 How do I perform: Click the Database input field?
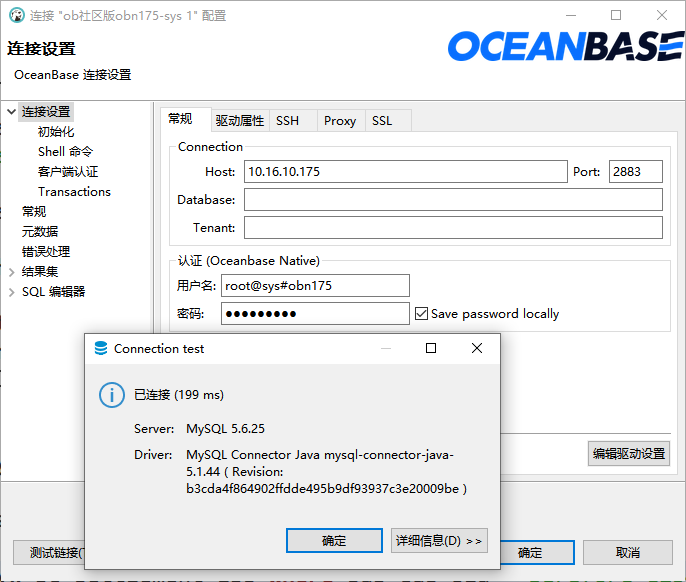[x=452, y=200]
